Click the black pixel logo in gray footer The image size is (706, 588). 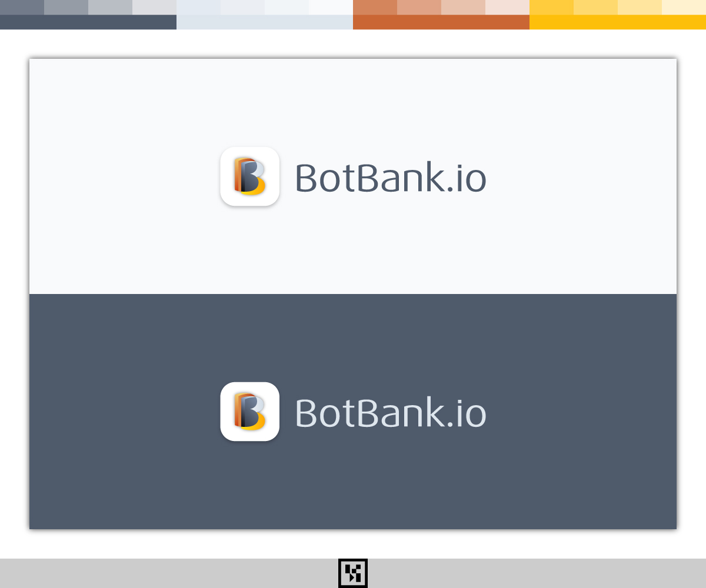(x=353, y=573)
